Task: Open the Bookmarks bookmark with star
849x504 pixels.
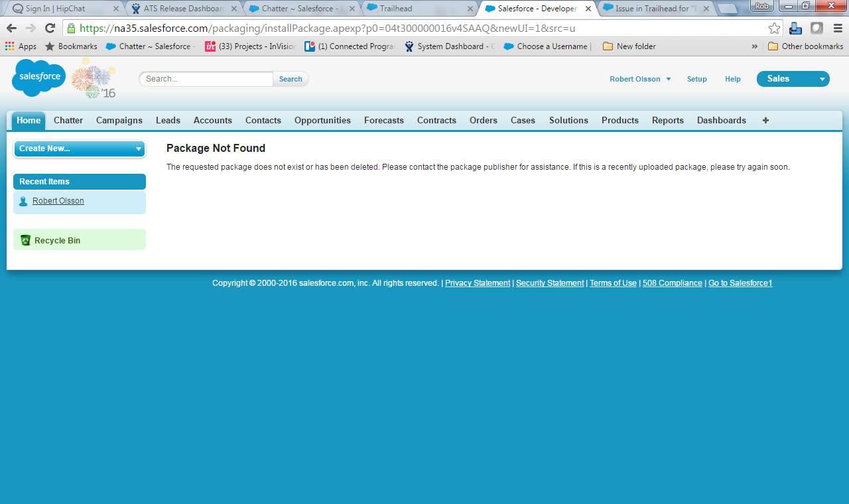Action: coord(71,46)
